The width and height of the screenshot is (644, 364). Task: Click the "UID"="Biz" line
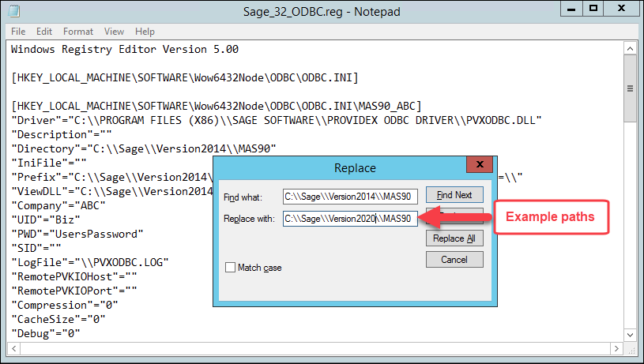click(x=46, y=220)
